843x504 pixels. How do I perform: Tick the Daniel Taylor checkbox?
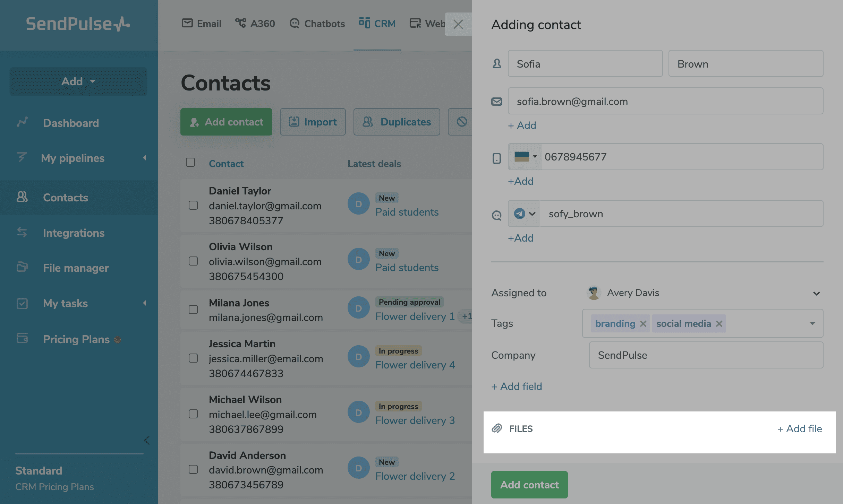click(193, 205)
